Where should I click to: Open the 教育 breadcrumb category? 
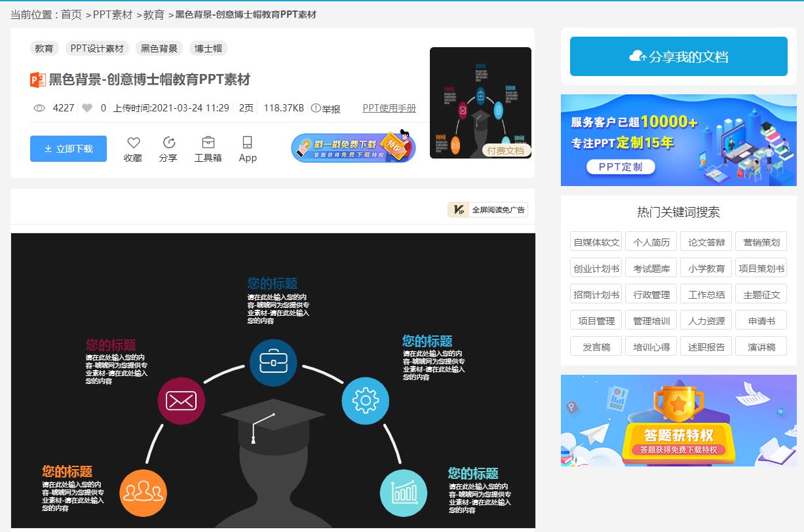[152, 13]
